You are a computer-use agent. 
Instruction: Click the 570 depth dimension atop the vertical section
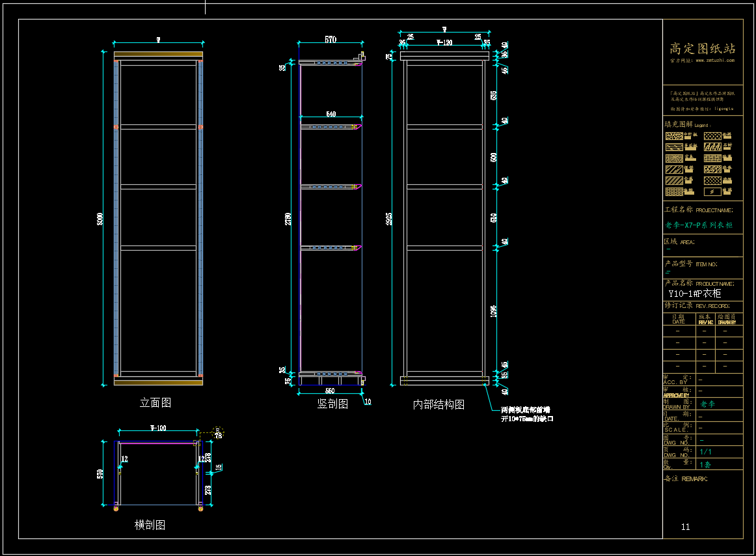coord(331,40)
